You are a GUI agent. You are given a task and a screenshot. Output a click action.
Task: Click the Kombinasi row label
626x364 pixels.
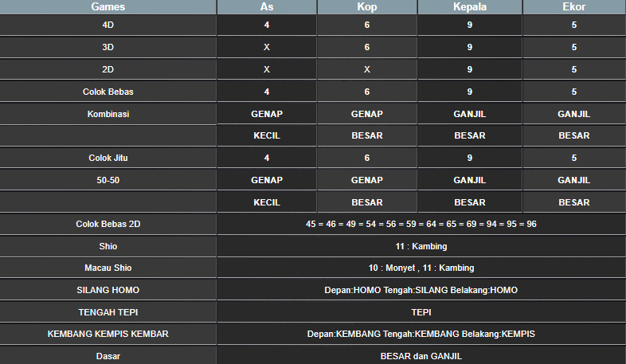[108, 114]
